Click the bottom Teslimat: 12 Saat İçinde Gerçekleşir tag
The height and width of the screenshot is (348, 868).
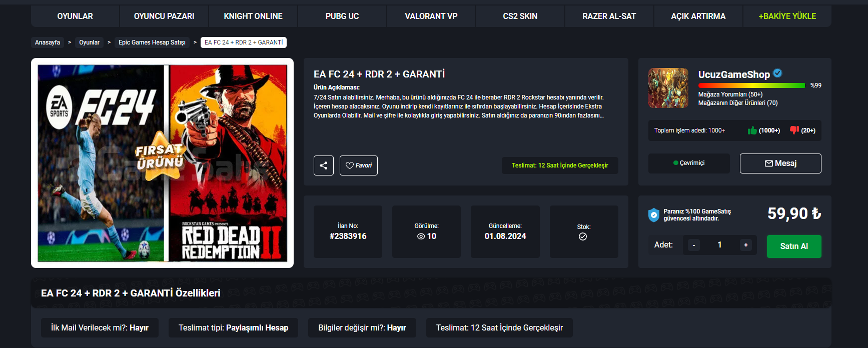coord(499,328)
